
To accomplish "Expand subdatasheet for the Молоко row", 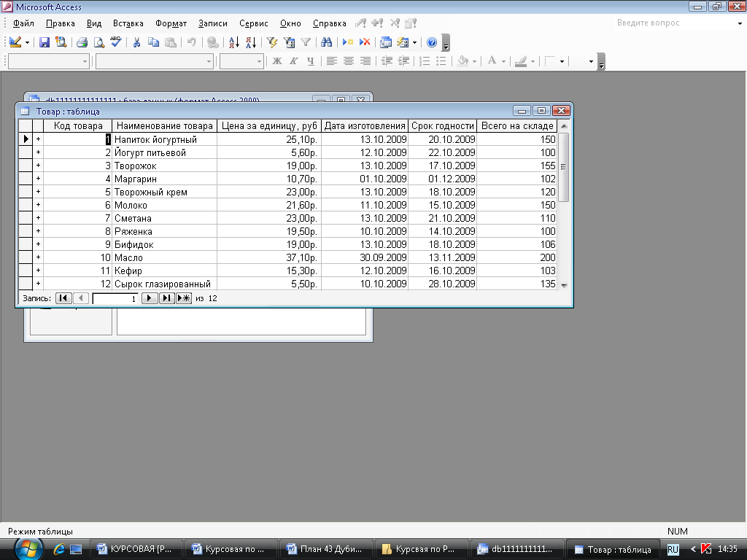I will [x=38, y=205].
